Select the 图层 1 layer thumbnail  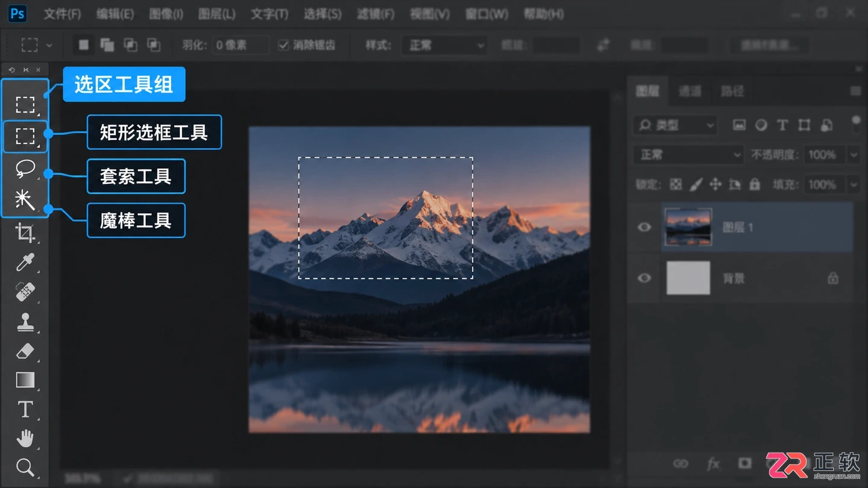pos(688,227)
